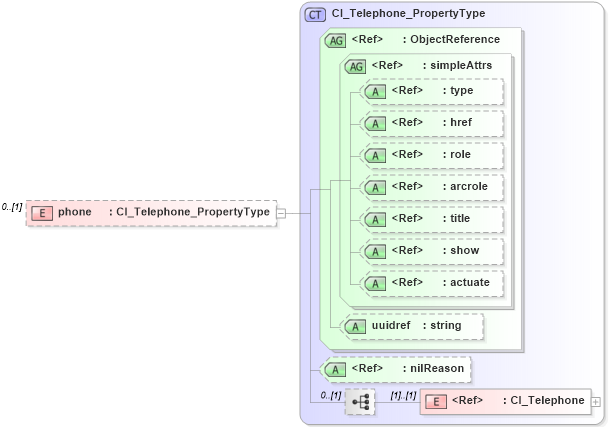
Task: Click the A icon next to uuidref
Action: (355, 327)
